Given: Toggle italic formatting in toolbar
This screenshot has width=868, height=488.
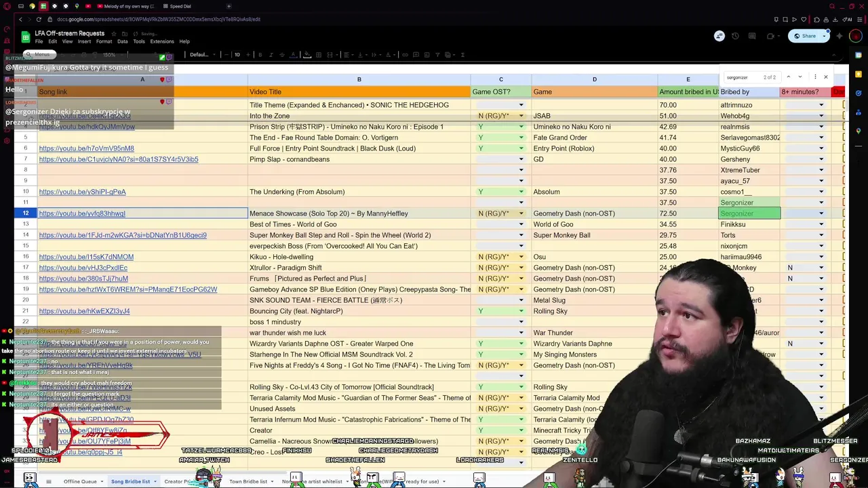Looking at the screenshot, I should 271,55.
